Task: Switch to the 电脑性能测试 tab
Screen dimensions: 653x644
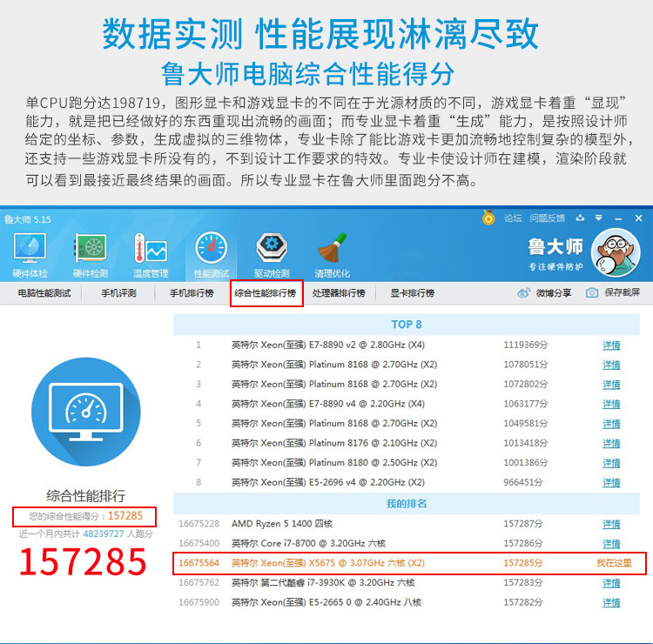Action: point(44,293)
